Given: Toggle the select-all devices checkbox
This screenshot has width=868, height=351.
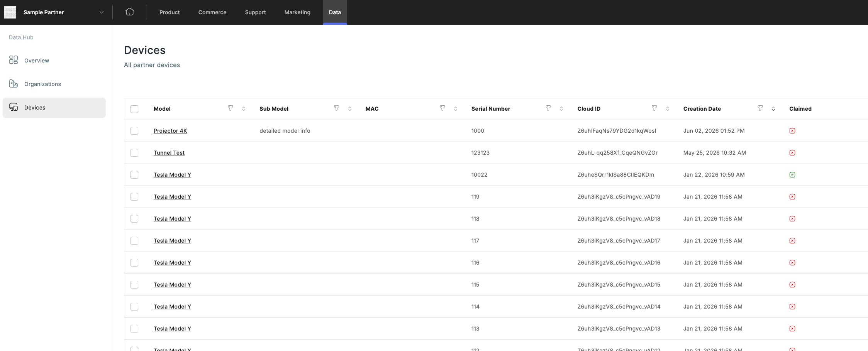Looking at the screenshot, I should pos(134,109).
